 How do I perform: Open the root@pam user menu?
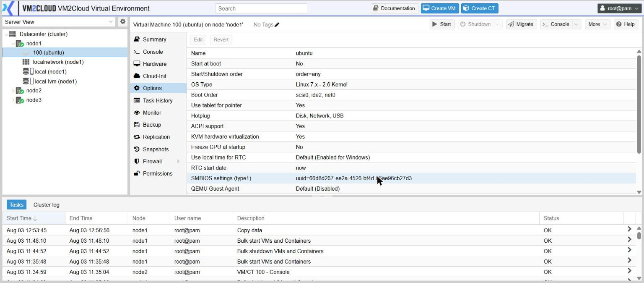(x=619, y=8)
